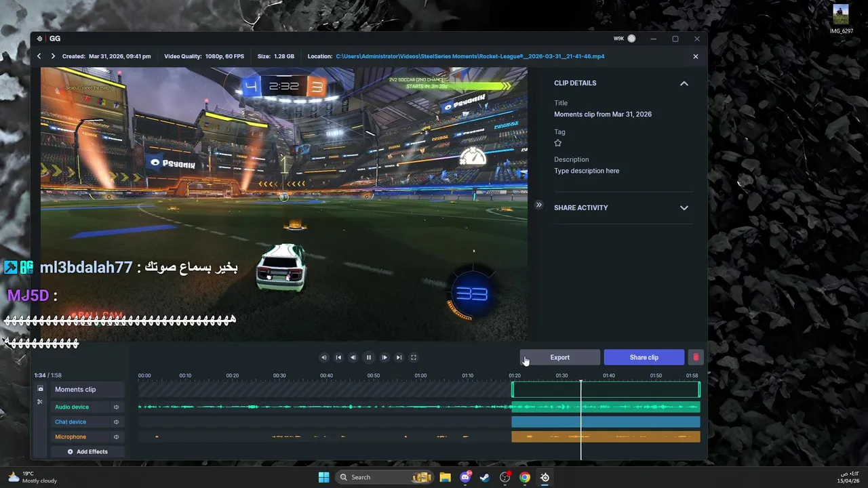The image size is (868, 488).
Task: Open Discord from taskbar
Action: click(465, 477)
